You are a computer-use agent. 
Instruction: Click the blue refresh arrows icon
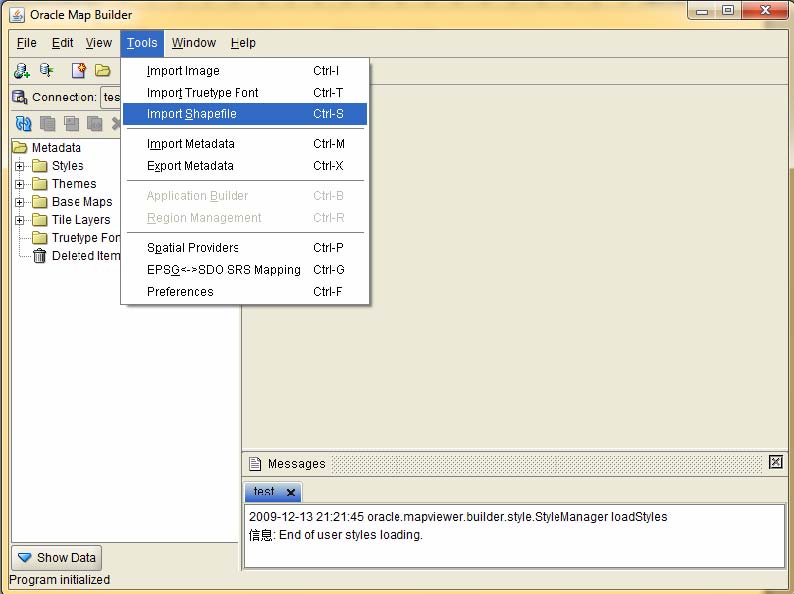23,123
